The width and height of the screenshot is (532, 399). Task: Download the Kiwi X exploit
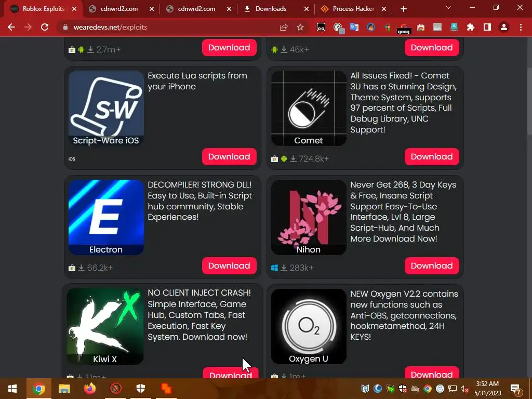coord(231,373)
